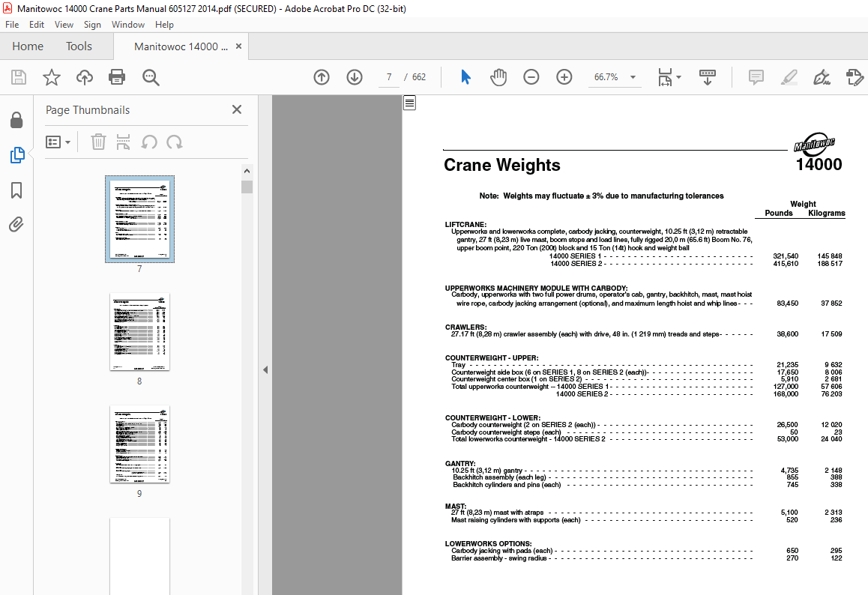This screenshot has height=595, width=868.
Task: Click the 'Crane Weights' heading
Action: coord(501,165)
